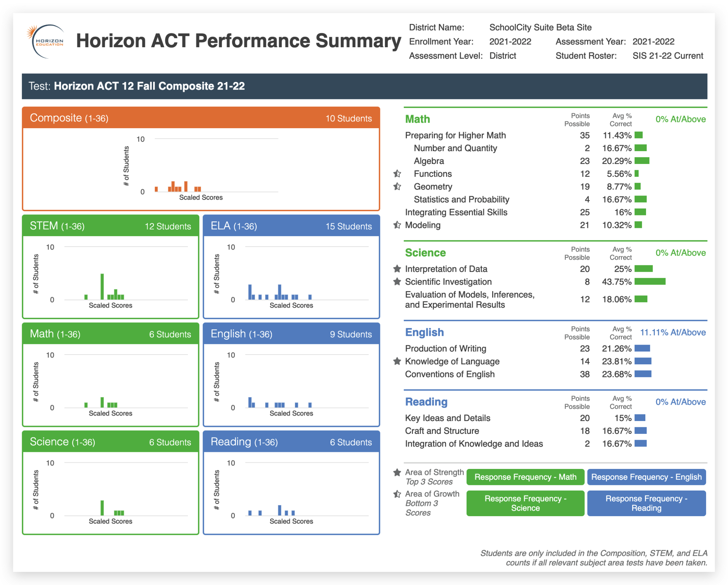This screenshot has height=585, width=728.
Task: Click the Horizon ACT Performance Summary title
Action: 238,41
